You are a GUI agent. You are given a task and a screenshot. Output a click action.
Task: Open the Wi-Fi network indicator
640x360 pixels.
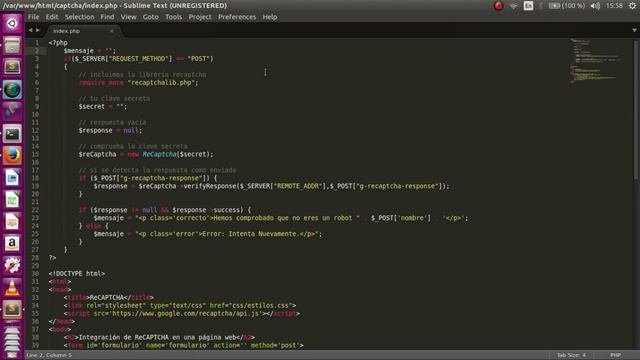tap(513, 6)
